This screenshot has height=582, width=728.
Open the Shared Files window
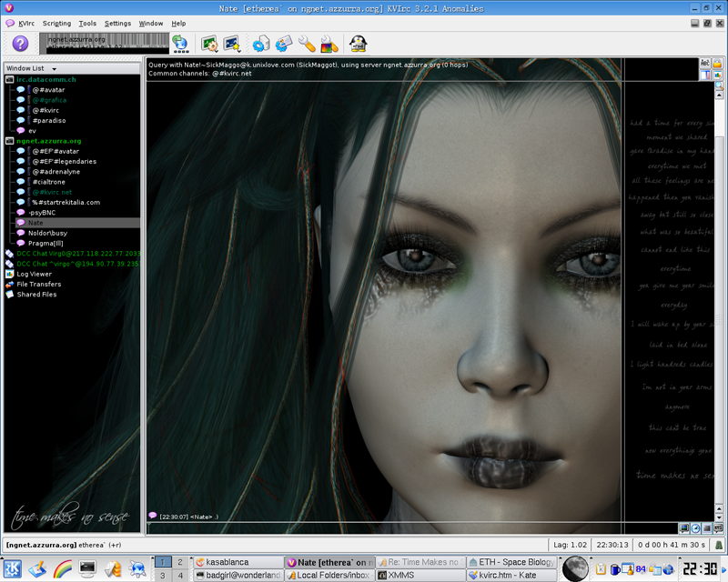click(x=36, y=294)
